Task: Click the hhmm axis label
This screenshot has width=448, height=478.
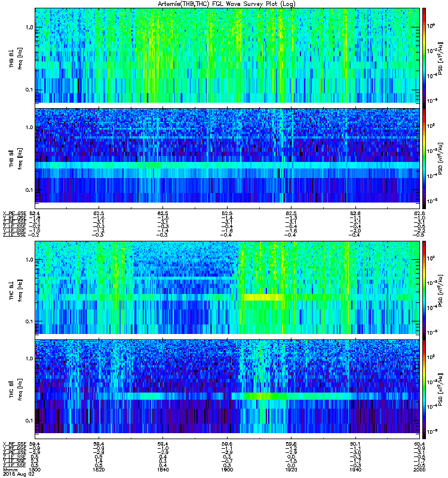Action: click(x=10, y=470)
